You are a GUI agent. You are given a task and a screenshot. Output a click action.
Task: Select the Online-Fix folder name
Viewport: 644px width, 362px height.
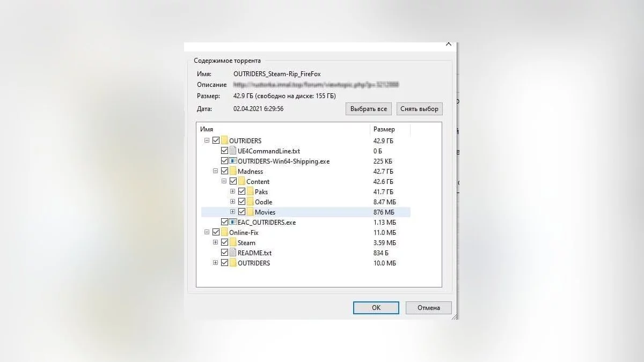(x=243, y=232)
